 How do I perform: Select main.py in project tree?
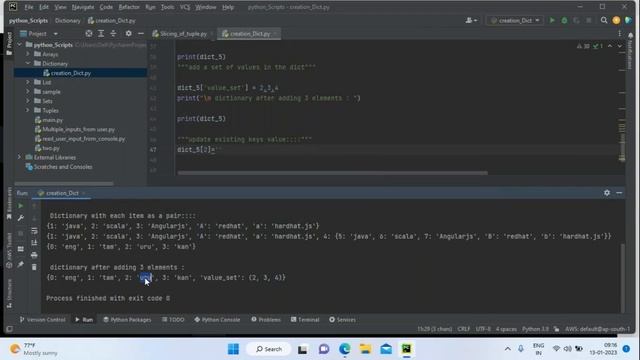pyautogui.click(x=52, y=120)
